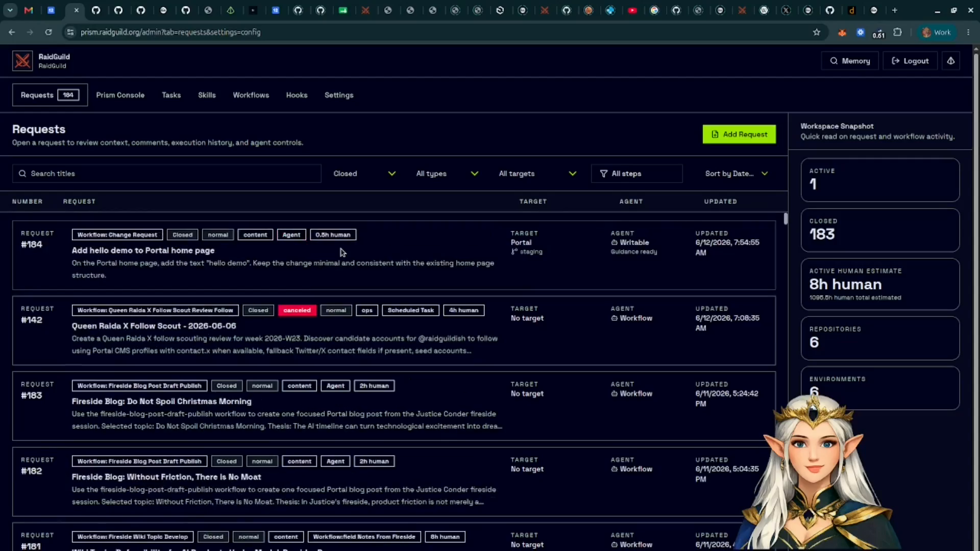Expand the All targets dropdown

point(537,173)
